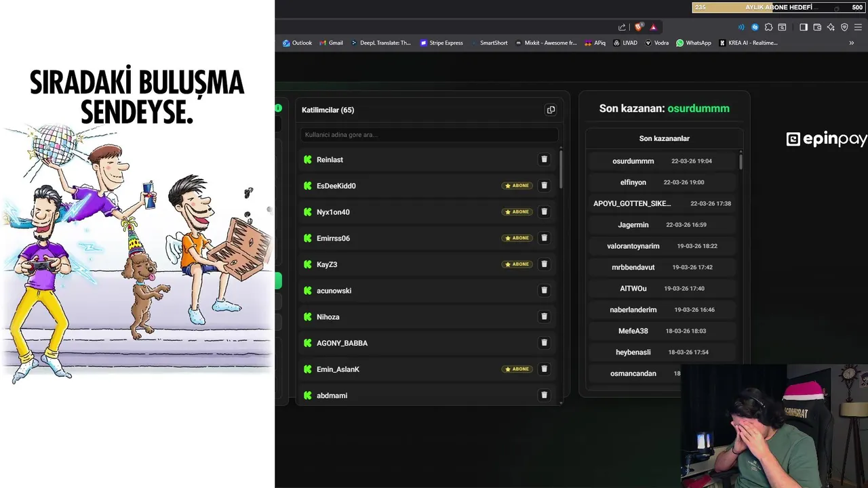Open the Vodra bookmark
868x488 pixels.
tap(656, 43)
